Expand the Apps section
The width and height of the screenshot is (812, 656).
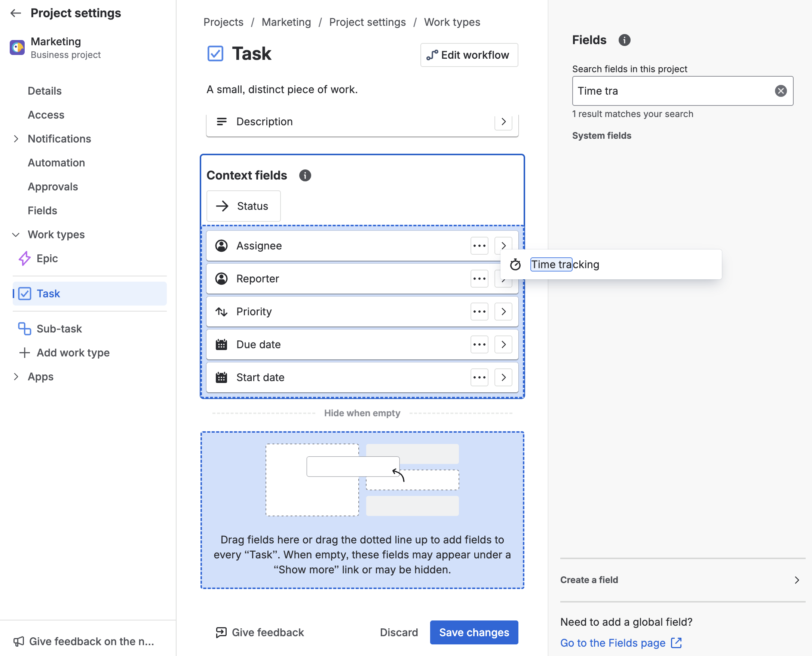[x=16, y=377]
